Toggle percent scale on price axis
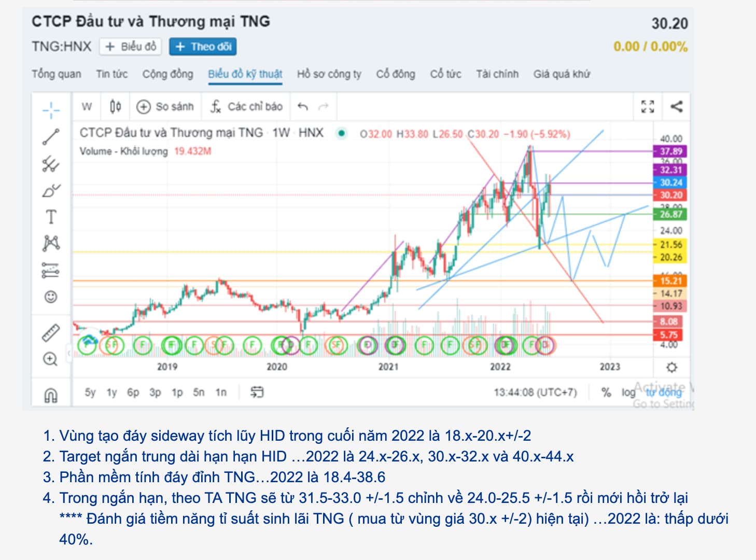Screen dimensions: 756x560 606,393
